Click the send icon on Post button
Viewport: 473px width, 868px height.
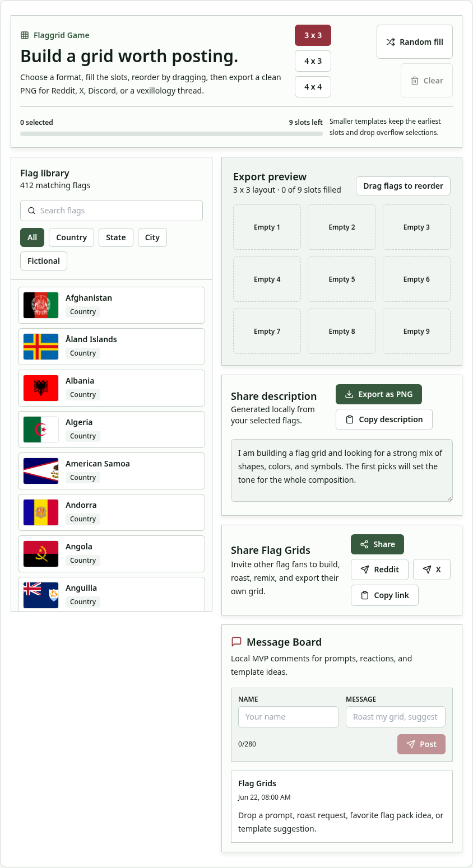tap(411, 744)
